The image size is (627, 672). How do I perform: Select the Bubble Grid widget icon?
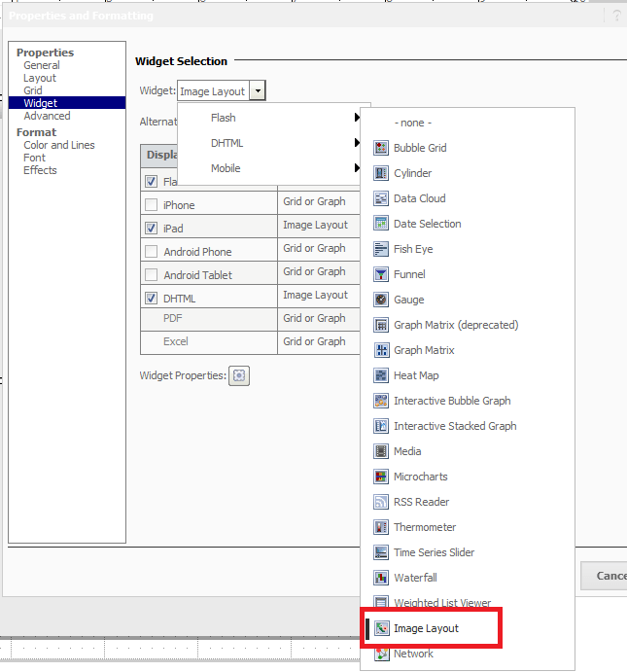tap(381, 148)
